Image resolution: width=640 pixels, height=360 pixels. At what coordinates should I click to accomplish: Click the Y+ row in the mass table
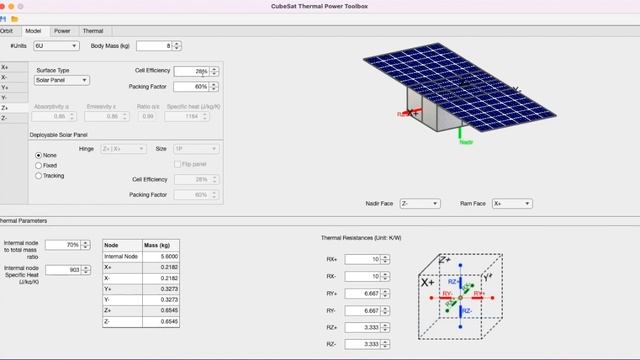141,289
